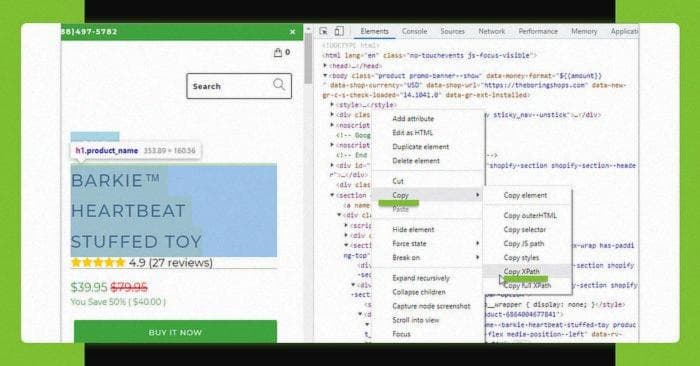This screenshot has height=366, width=700.
Task: Click the five-star rating icons
Action: [98, 262]
